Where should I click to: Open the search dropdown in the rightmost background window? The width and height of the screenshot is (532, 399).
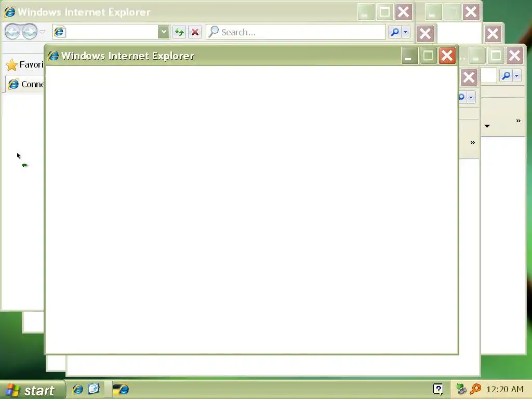[517, 76]
